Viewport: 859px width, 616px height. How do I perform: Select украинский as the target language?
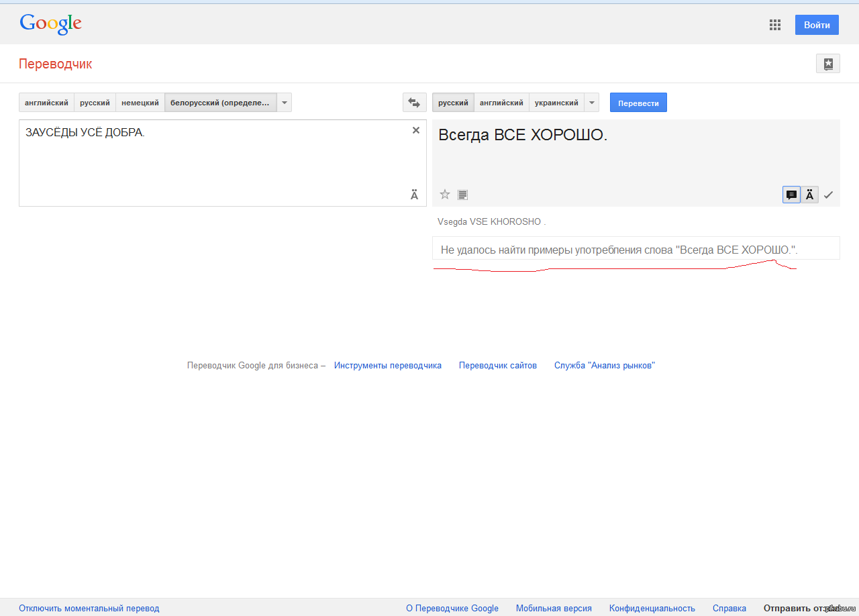pyautogui.click(x=556, y=103)
